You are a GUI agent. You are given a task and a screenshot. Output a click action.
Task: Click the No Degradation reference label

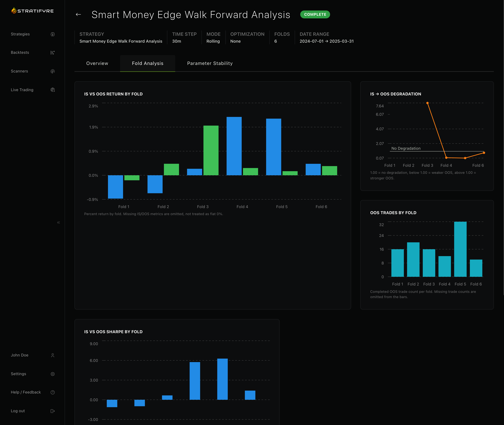coord(406,148)
